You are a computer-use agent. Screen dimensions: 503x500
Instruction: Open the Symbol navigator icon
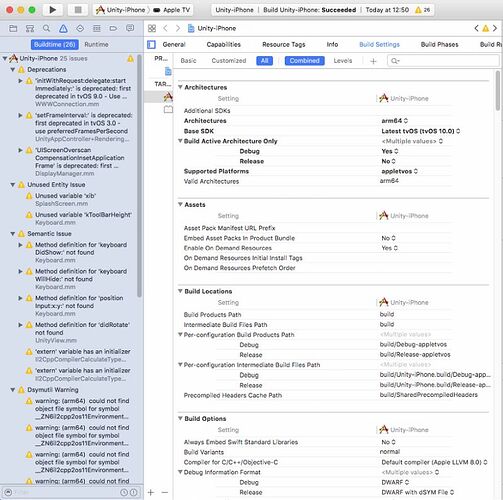[30, 29]
